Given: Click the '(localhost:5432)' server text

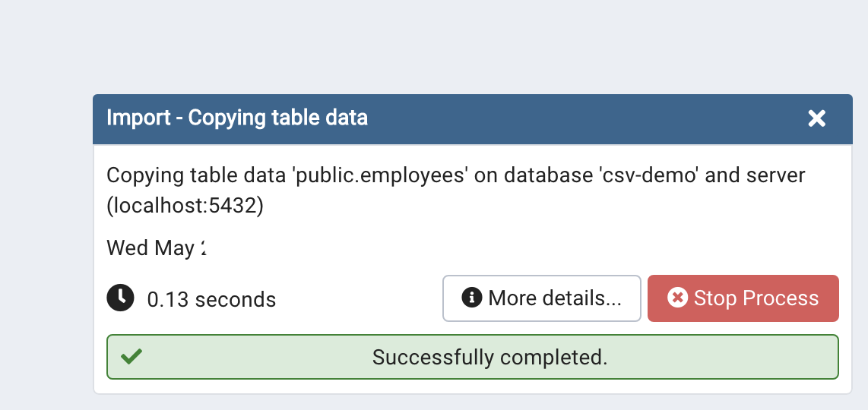Looking at the screenshot, I should pyautogui.click(x=185, y=206).
